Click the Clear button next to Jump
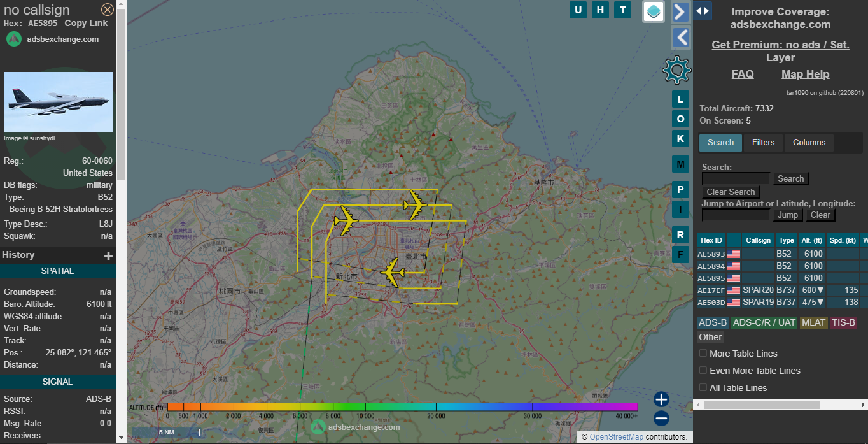 (820, 215)
